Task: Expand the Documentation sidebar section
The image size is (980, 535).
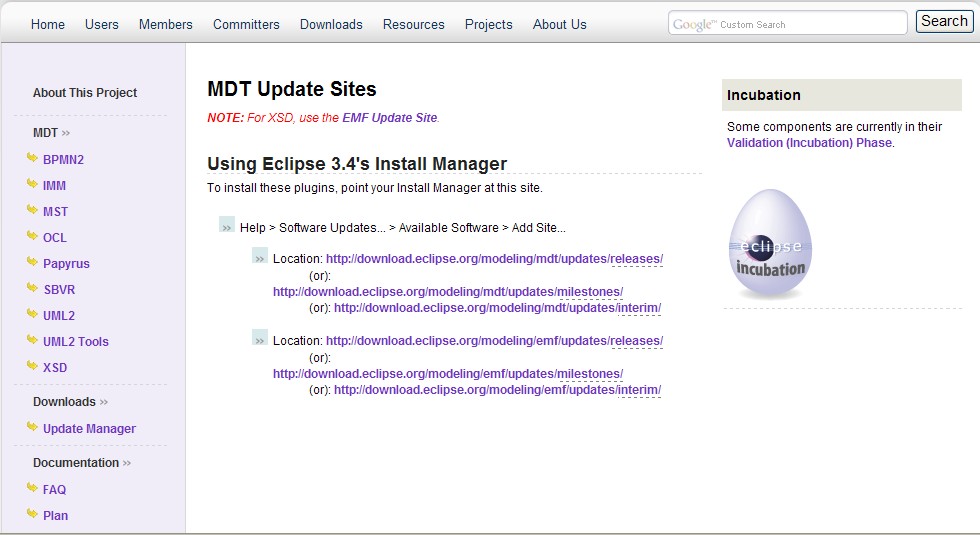Action: tap(82, 463)
